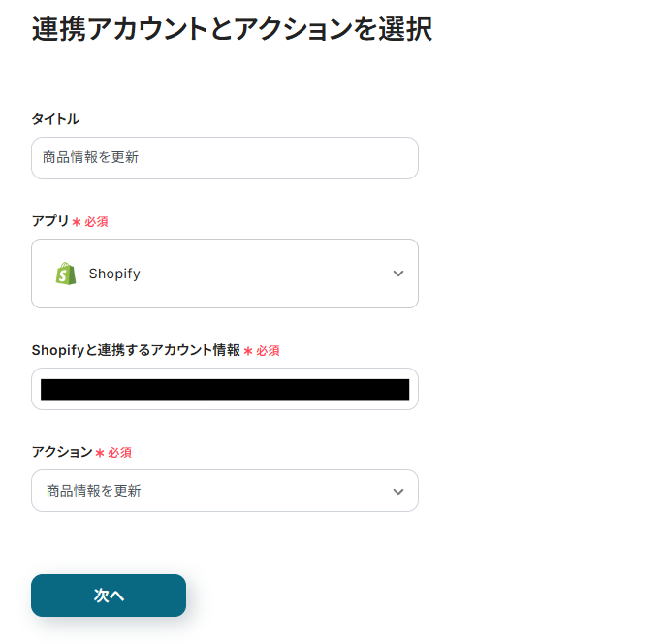Click the red asterisk beside アクション
667x644 pixels.
(100, 453)
